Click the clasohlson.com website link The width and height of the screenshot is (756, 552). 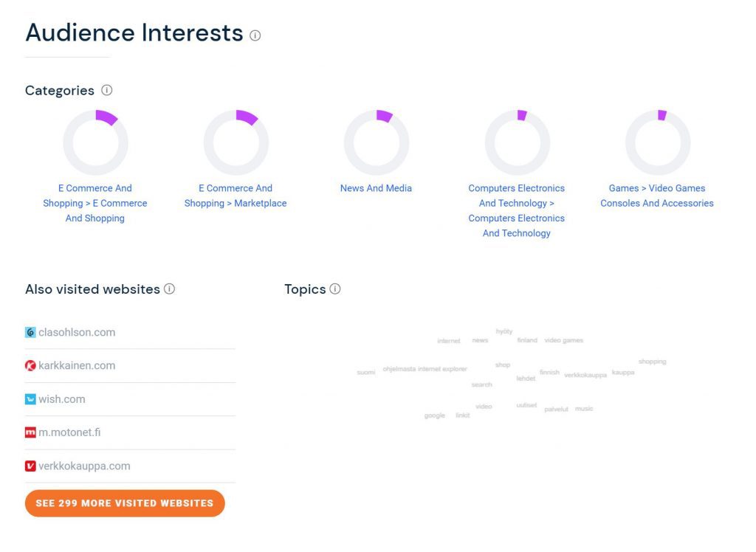(x=77, y=332)
